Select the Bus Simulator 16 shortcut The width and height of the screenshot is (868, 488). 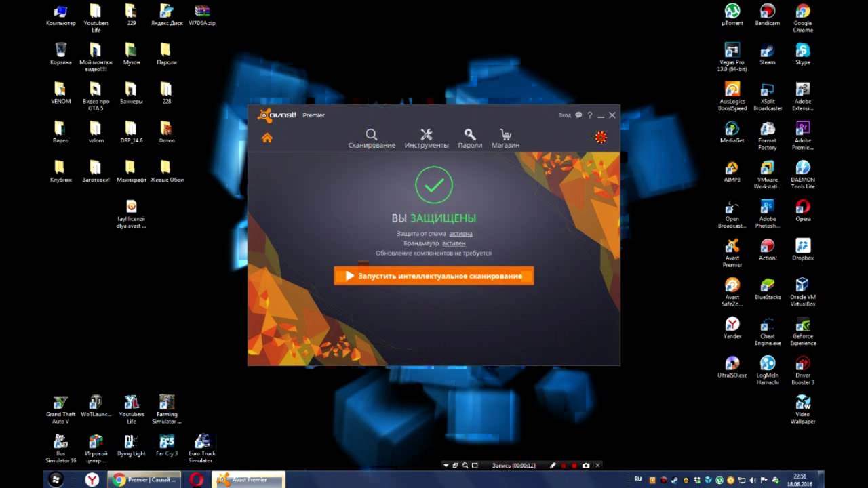(x=60, y=449)
